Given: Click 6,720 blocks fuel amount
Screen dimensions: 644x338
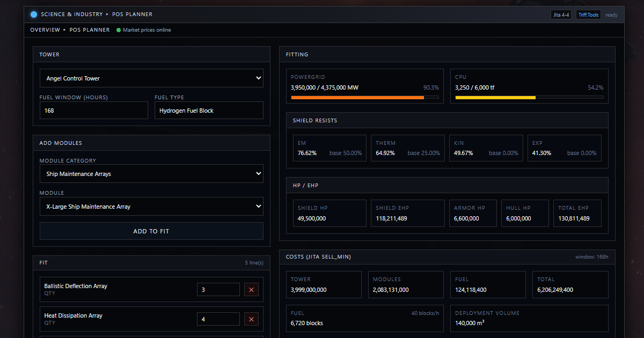Looking at the screenshot, I should click(x=307, y=323).
